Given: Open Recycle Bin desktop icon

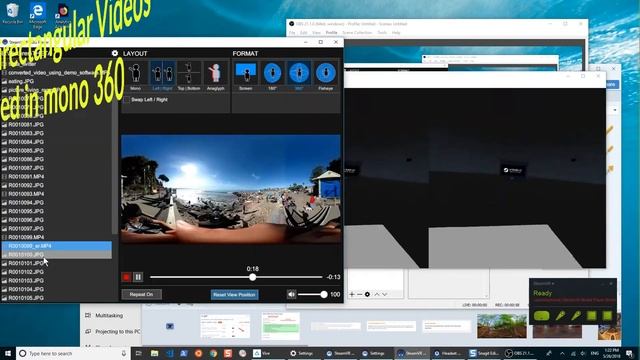Looking at the screenshot, I should (x=12, y=14).
